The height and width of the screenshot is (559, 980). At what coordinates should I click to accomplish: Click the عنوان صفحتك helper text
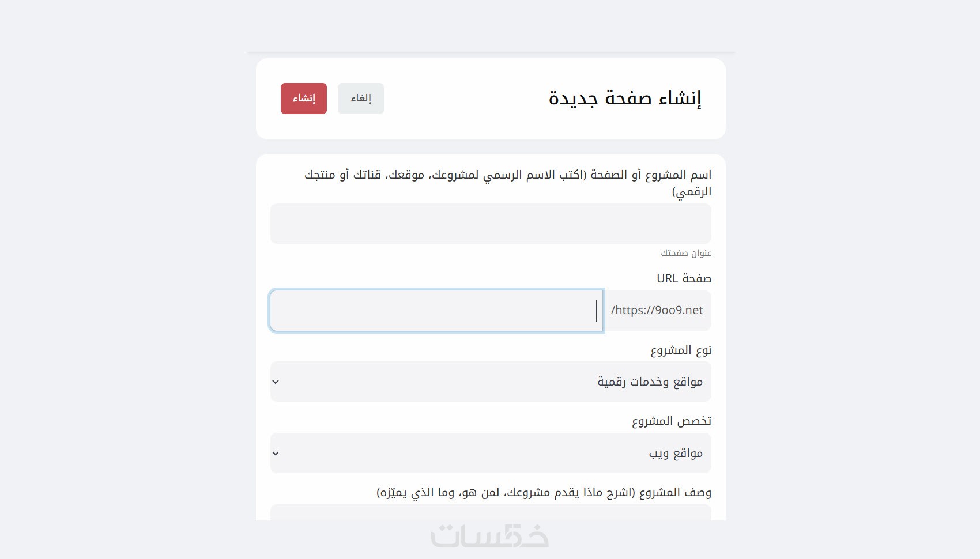point(686,253)
